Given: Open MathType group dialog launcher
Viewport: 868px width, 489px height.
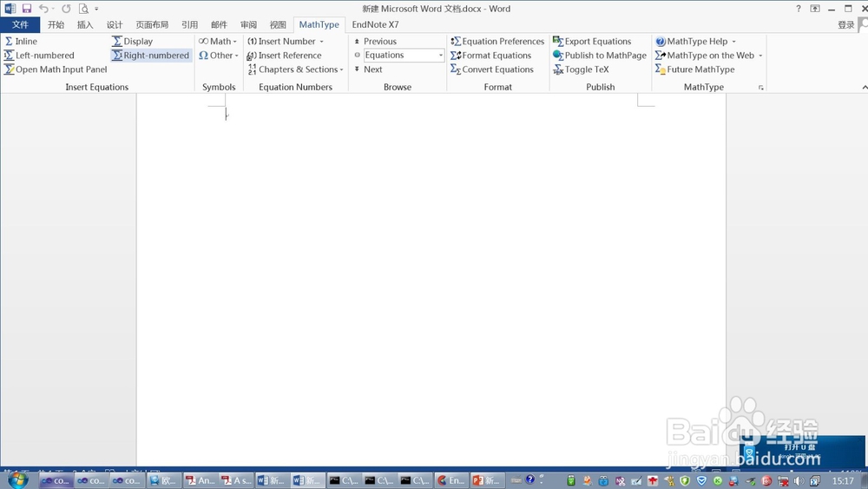Looking at the screenshot, I should [x=760, y=88].
